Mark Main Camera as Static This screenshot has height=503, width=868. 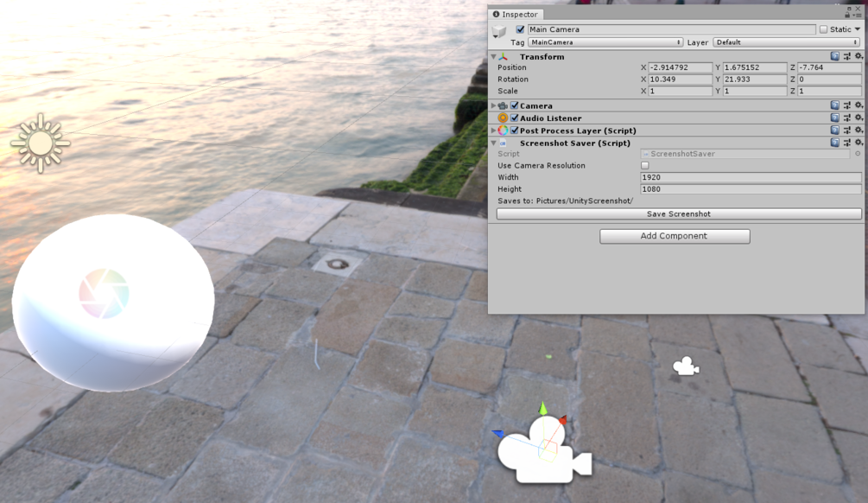[x=825, y=29]
